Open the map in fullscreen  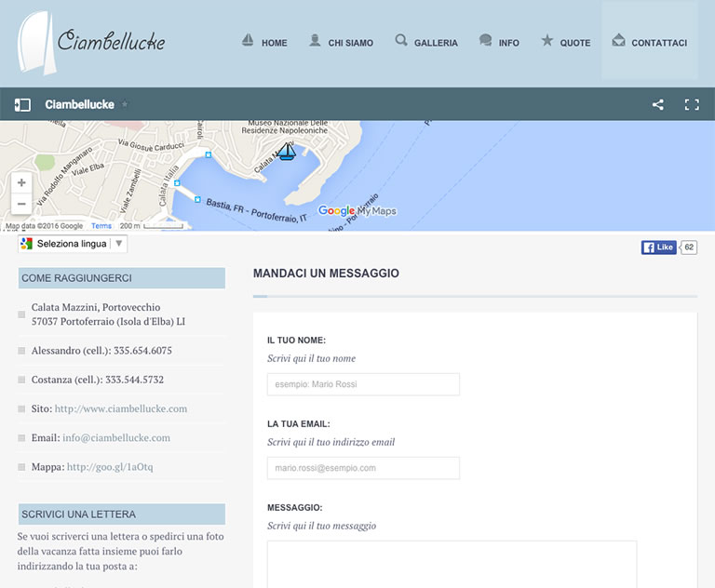click(x=692, y=105)
